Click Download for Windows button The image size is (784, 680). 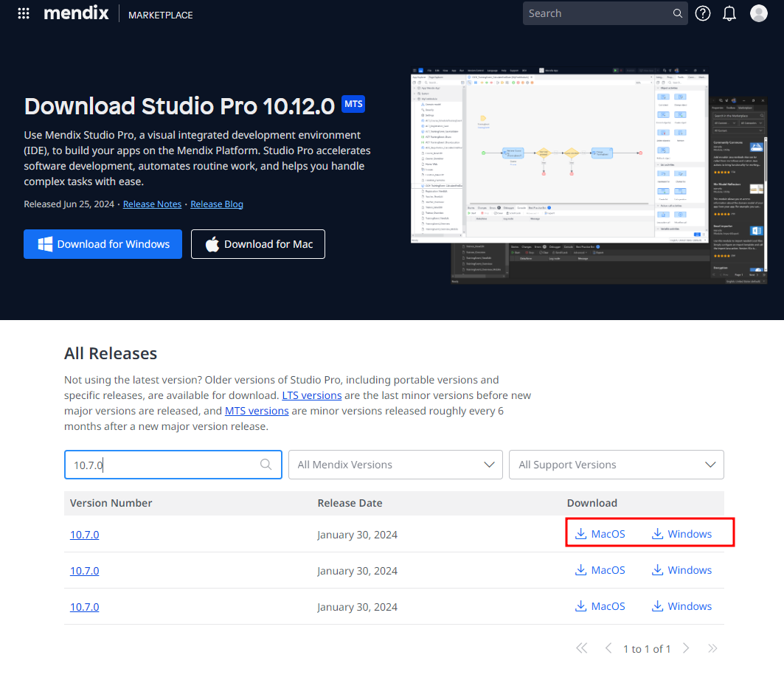point(103,244)
